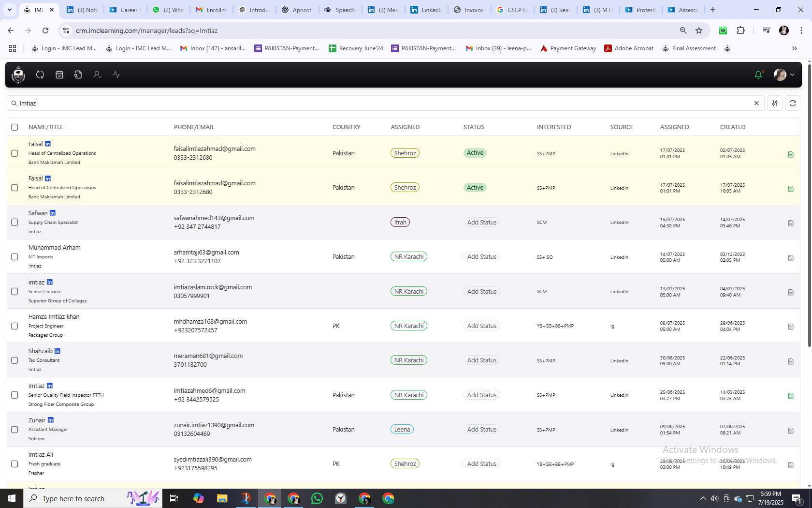Reload the browser page
Viewport: 812px width, 508px height.
45,30
